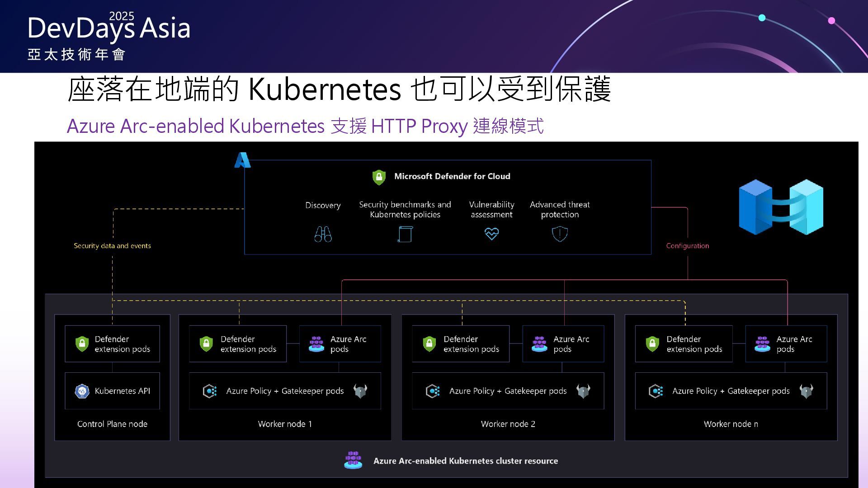Click the Defender shield icon in Control Plane node
This screenshot has width=868, height=488.
pos(82,344)
